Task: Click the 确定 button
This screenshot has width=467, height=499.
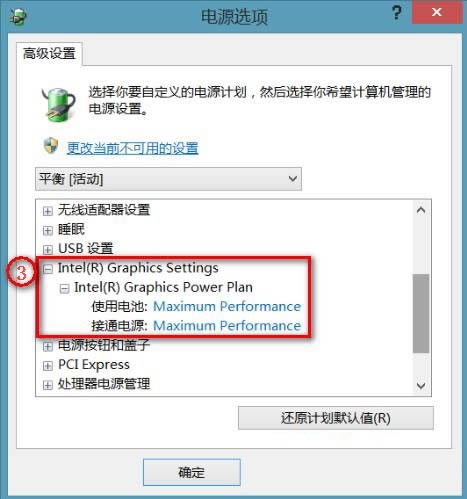Action: (192, 472)
